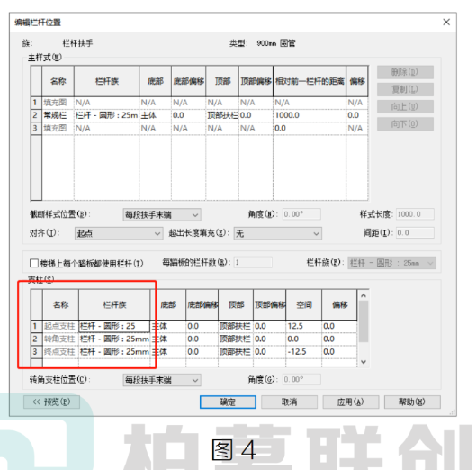Click the 应用(A) button
Viewport: 476px width, 470px height.
351,402
